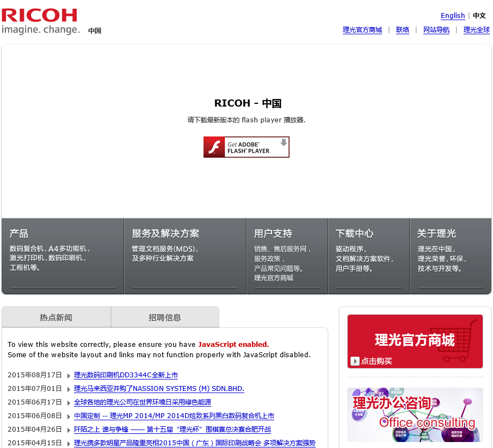Screen dimensions: 493x448
Task: Select 中文 language option
Action: point(479,15)
